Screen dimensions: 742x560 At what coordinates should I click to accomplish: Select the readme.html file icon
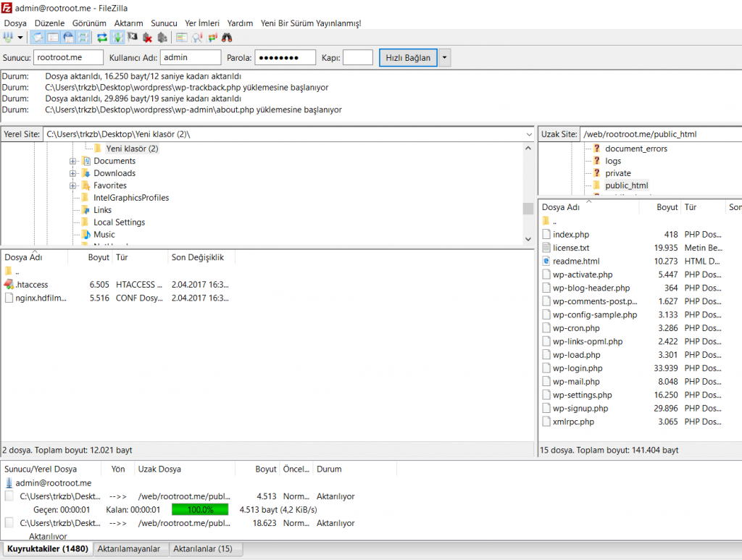pyautogui.click(x=546, y=261)
